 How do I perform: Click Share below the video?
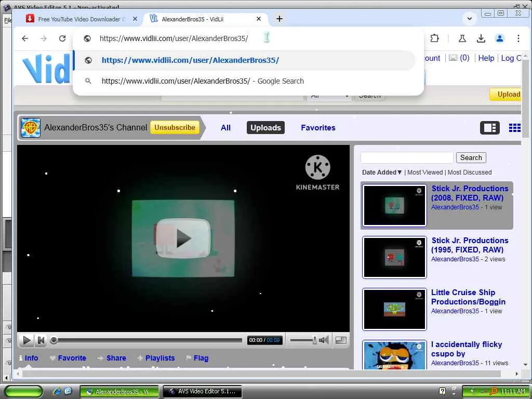pyautogui.click(x=112, y=358)
